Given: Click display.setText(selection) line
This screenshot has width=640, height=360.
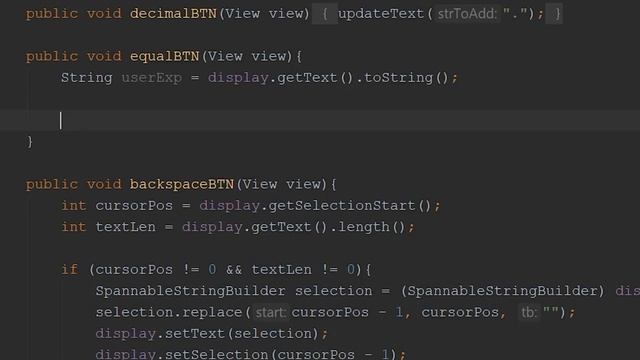Looking at the screenshot, I should point(211,333).
